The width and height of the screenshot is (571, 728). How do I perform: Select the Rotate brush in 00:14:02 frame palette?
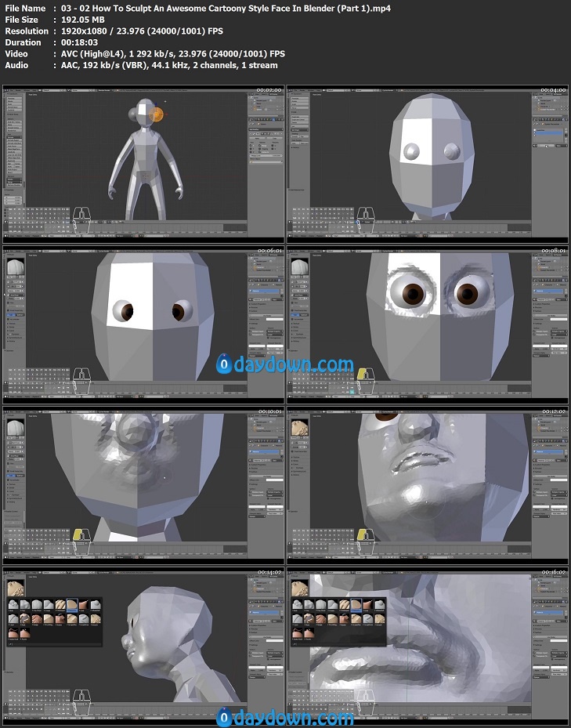[x=60, y=618]
